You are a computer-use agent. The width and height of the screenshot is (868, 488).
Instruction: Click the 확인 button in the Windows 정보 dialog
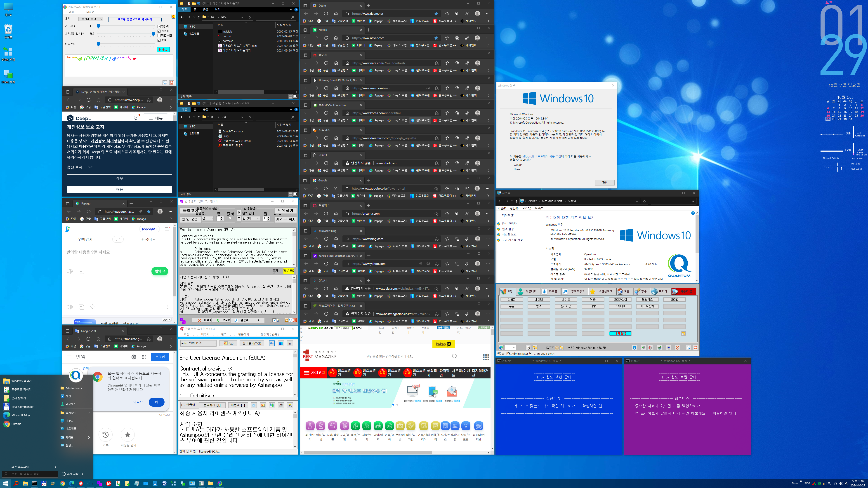(x=605, y=183)
